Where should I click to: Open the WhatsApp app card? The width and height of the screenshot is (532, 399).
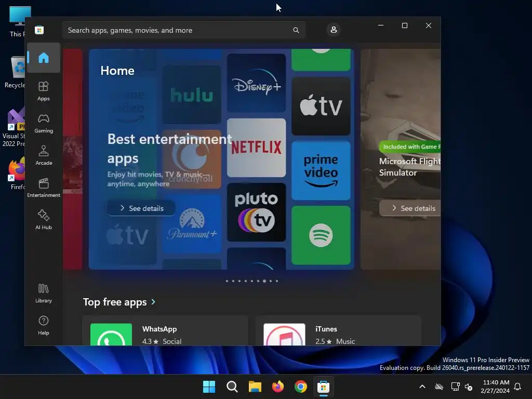click(x=165, y=331)
